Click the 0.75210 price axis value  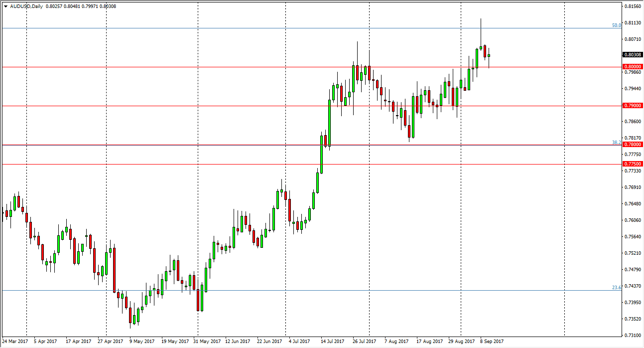click(633, 253)
